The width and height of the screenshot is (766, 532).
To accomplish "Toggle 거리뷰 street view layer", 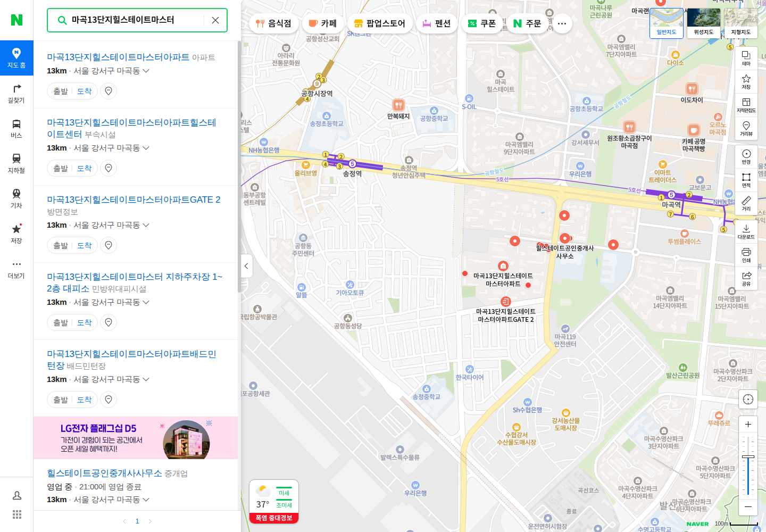I will click(746, 129).
